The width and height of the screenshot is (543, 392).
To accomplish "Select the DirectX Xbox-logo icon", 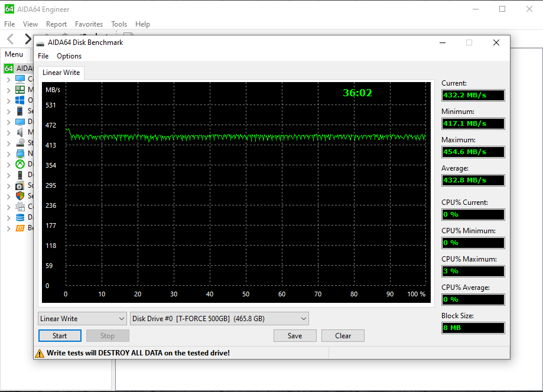I will 20,164.
